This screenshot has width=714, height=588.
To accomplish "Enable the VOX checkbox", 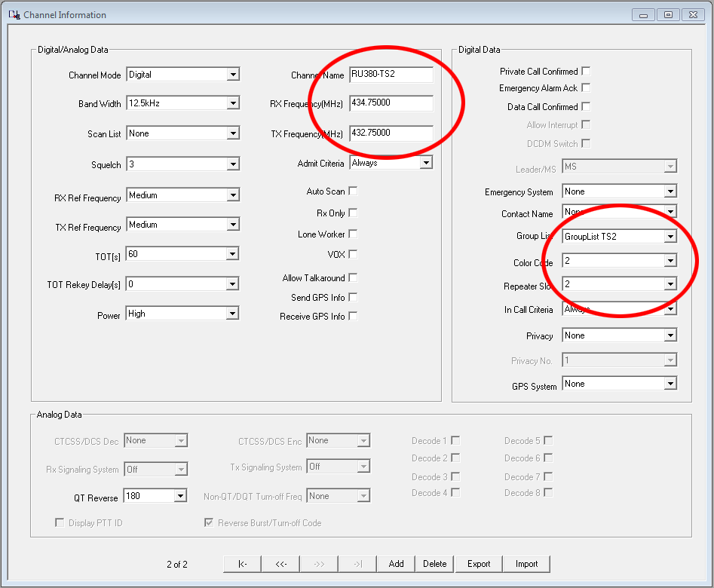I will (x=353, y=255).
